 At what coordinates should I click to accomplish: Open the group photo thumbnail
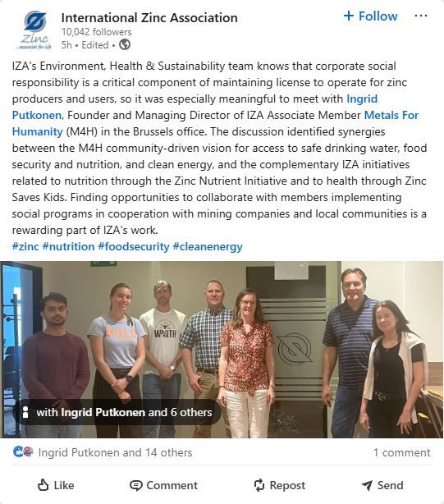point(222,350)
